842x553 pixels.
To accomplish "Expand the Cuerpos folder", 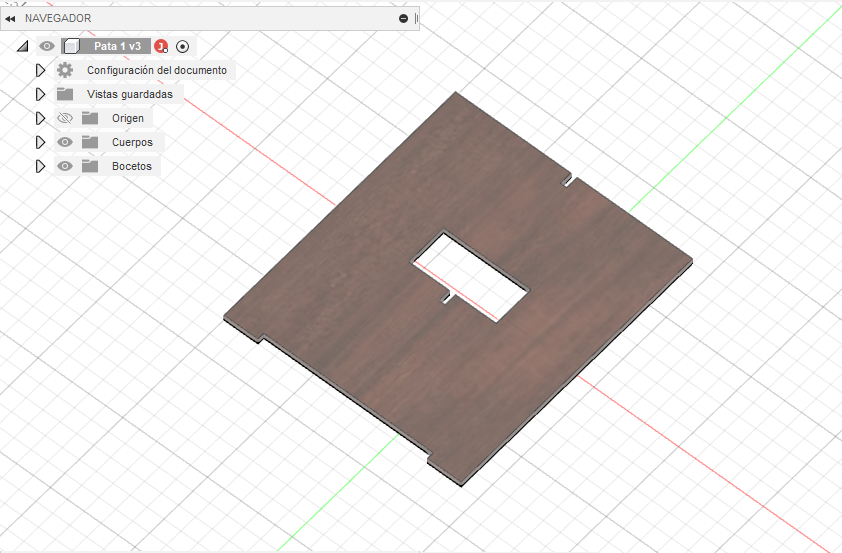I will click(40, 142).
